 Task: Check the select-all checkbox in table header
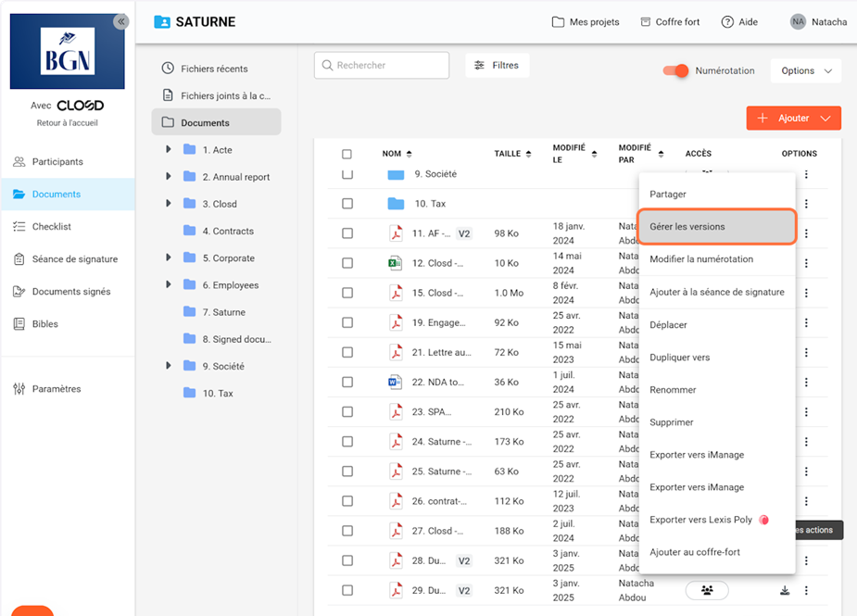(347, 154)
